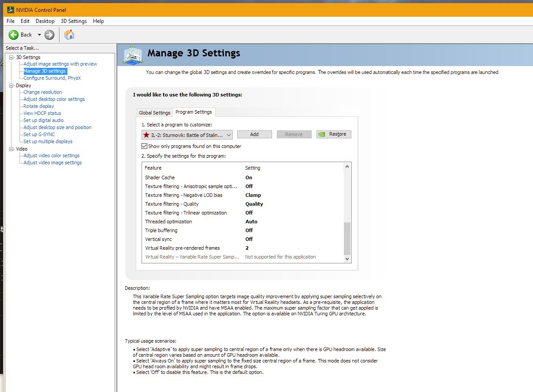Open Rotate display task
533x392 pixels.
39,106
